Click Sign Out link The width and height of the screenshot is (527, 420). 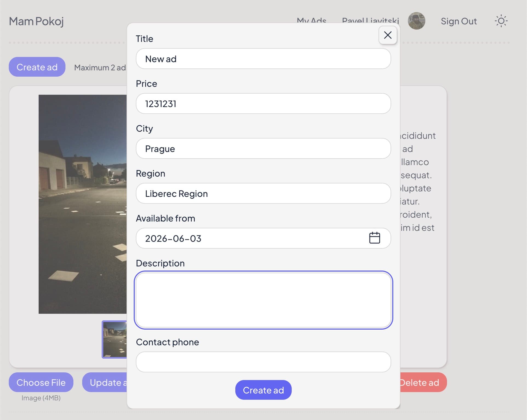[x=459, y=21]
